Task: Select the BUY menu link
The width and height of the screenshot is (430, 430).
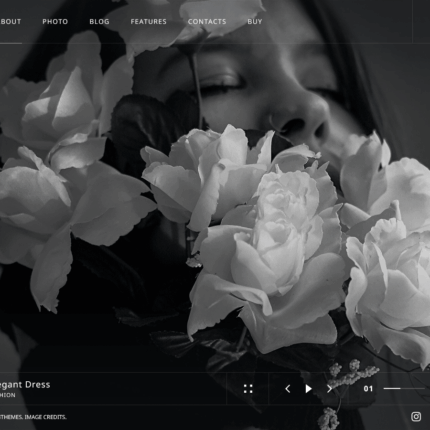Action: (255, 22)
